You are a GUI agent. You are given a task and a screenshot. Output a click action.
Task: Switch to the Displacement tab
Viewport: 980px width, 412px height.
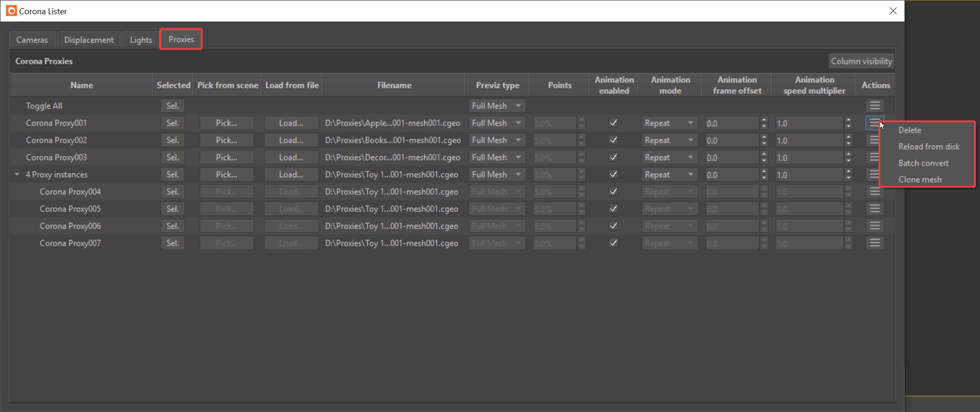click(x=89, y=40)
